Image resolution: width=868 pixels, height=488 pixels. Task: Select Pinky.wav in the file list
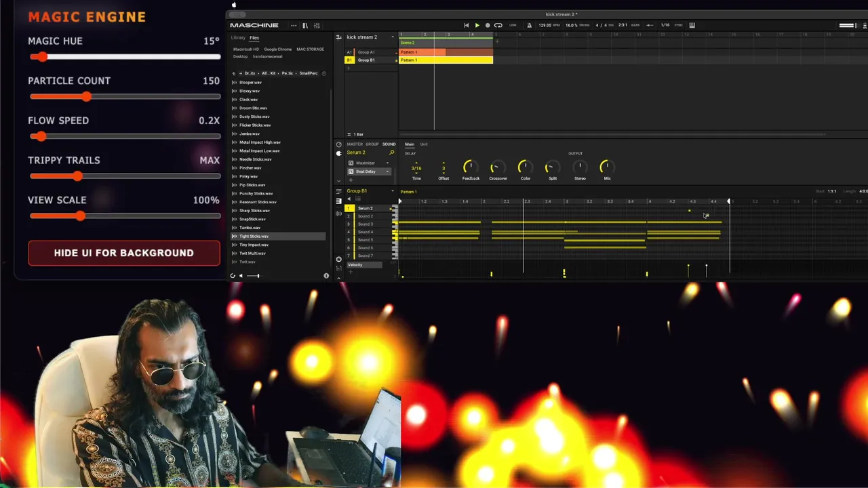pyautogui.click(x=248, y=176)
